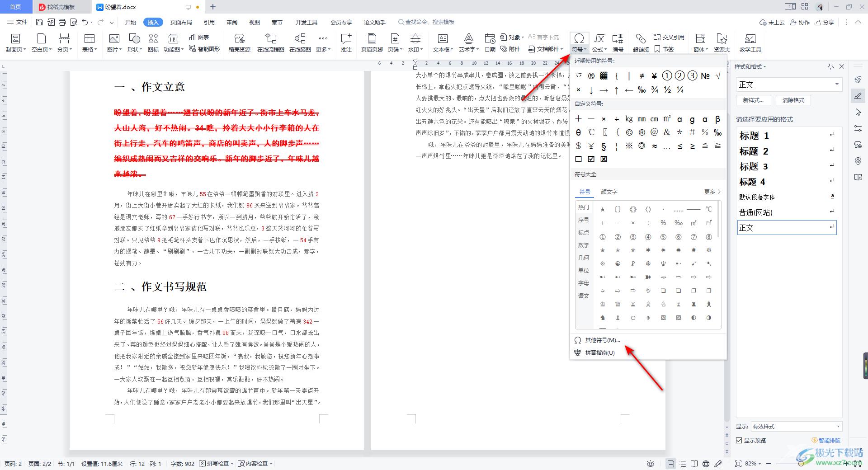Choose 拼音指南(U) from symbol menu

(x=600, y=352)
